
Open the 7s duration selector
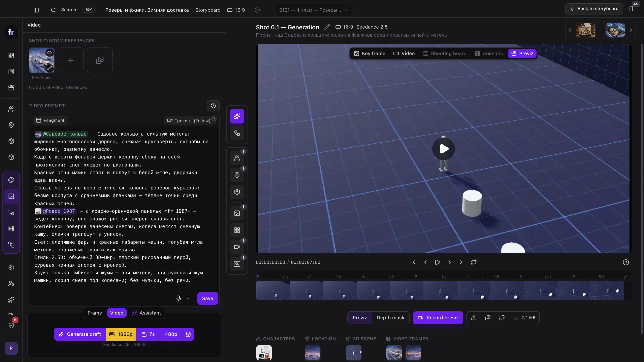click(148, 334)
